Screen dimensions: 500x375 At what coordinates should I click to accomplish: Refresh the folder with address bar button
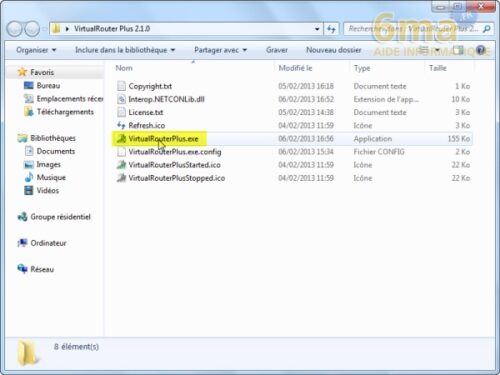point(331,29)
